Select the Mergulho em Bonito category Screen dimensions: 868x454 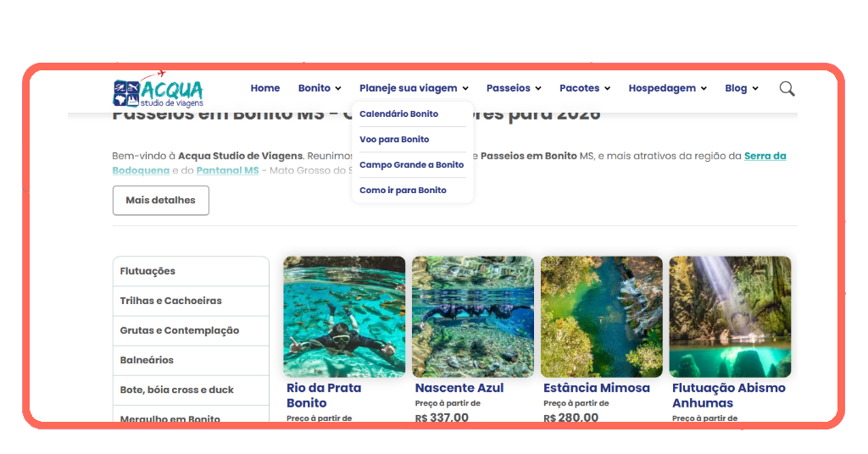[x=191, y=415]
